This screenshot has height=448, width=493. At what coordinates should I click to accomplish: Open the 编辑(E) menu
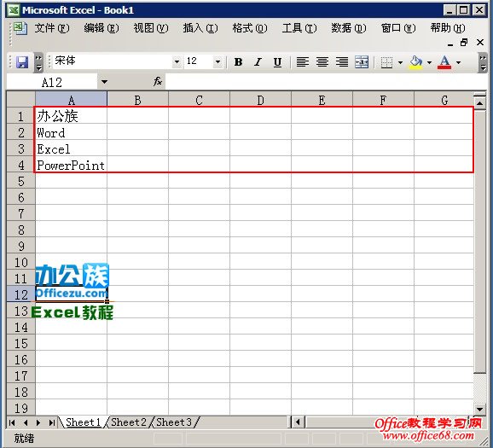click(101, 28)
